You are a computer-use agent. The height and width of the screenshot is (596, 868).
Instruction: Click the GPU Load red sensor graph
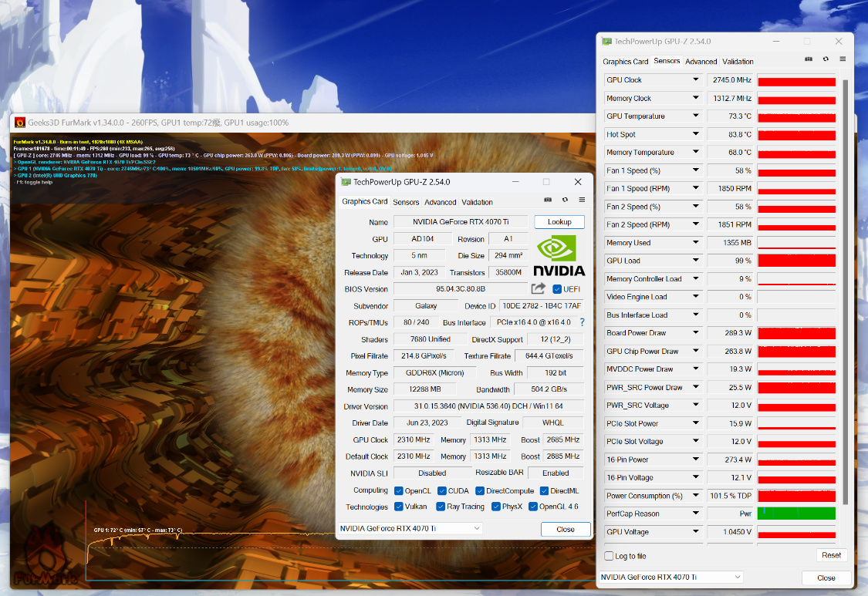(796, 261)
